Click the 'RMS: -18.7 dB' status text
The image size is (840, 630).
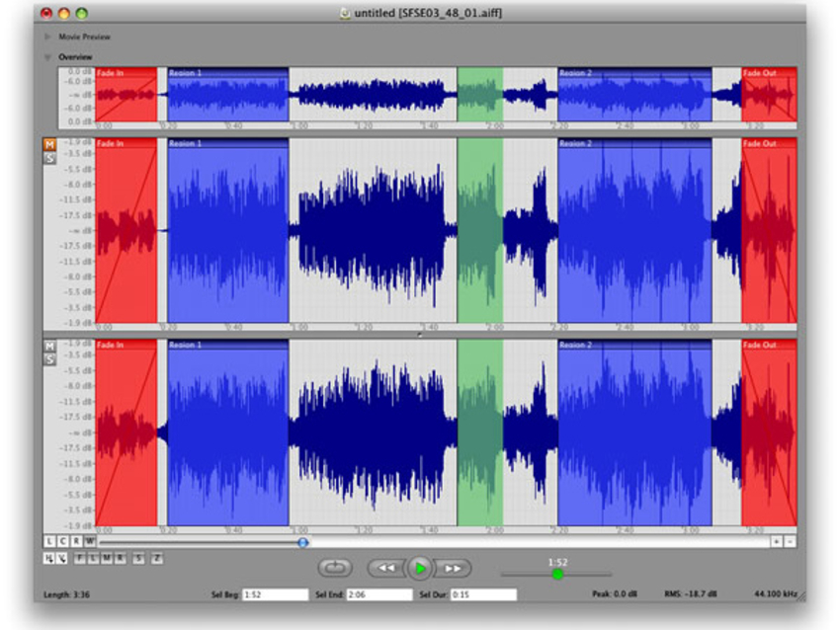coord(691,594)
